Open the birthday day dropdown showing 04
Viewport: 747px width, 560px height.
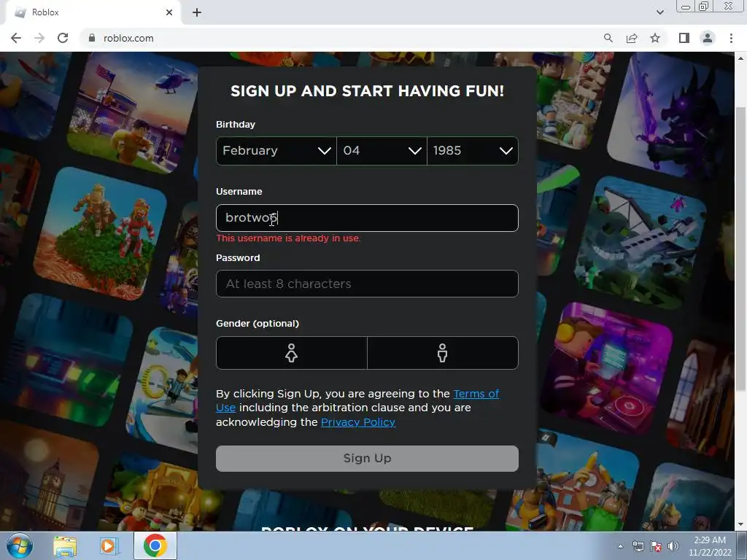pyautogui.click(x=382, y=151)
